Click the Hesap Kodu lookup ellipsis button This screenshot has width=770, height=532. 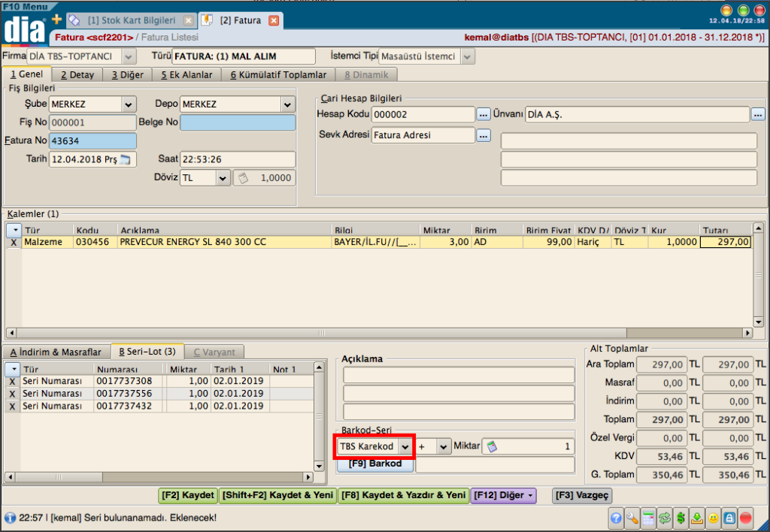(x=484, y=114)
